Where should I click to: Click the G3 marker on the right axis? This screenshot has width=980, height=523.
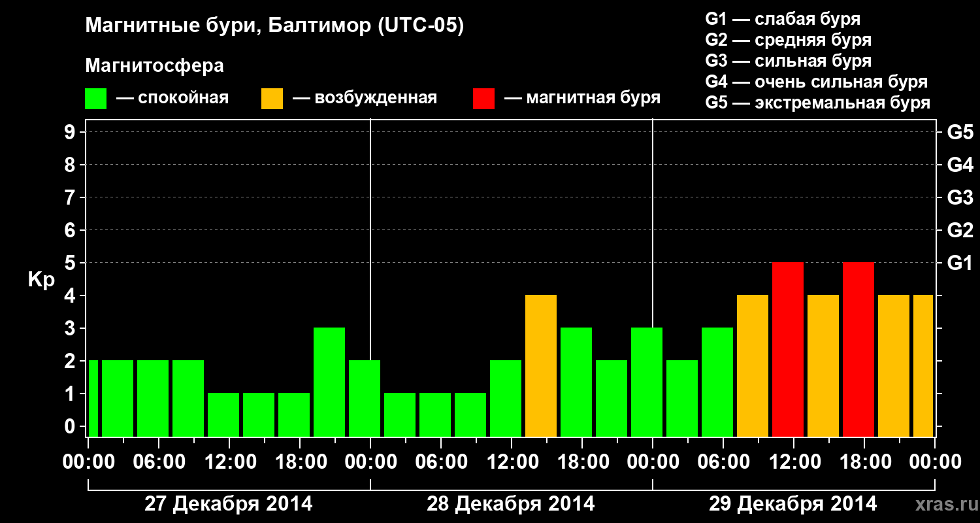(x=960, y=197)
